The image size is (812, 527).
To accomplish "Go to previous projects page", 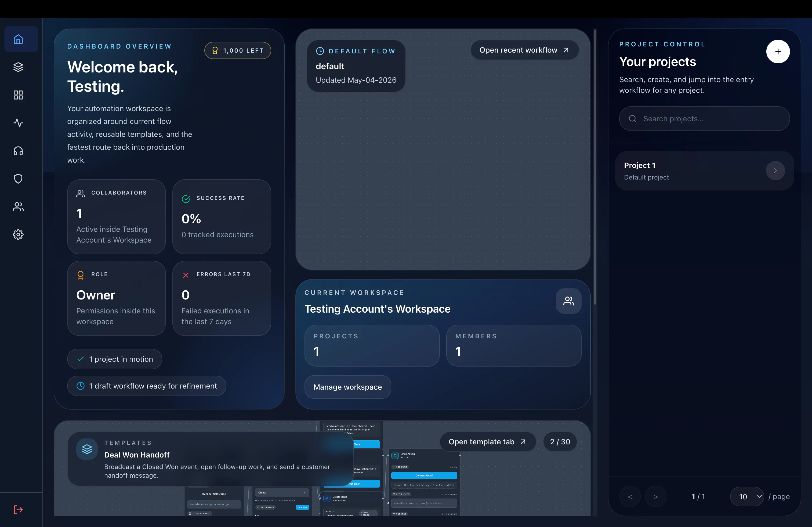I will click(x=630, y=497).
